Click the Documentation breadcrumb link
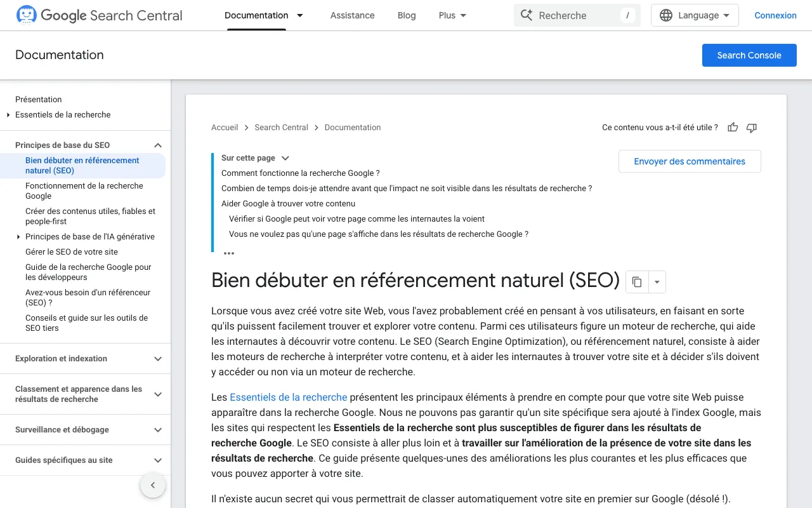 (x=353, y=128)
